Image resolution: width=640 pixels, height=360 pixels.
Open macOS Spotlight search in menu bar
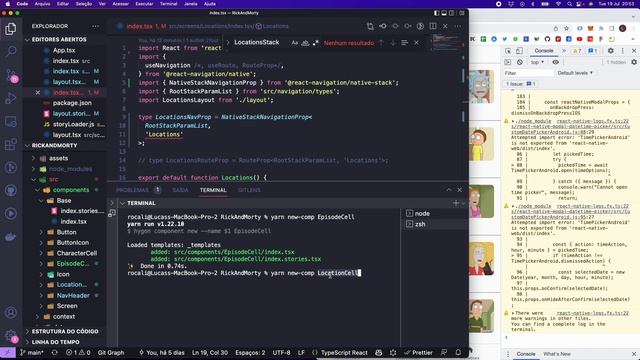pyautogui.click(x=569, y=4)
